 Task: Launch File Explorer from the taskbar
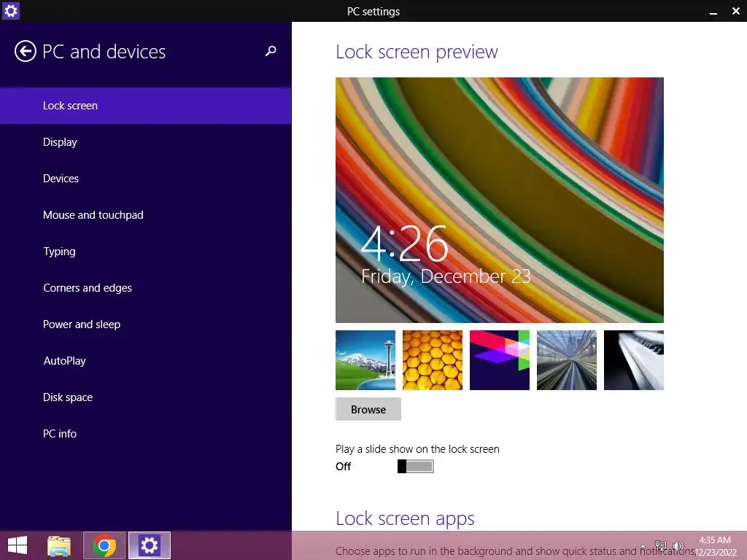59,545
